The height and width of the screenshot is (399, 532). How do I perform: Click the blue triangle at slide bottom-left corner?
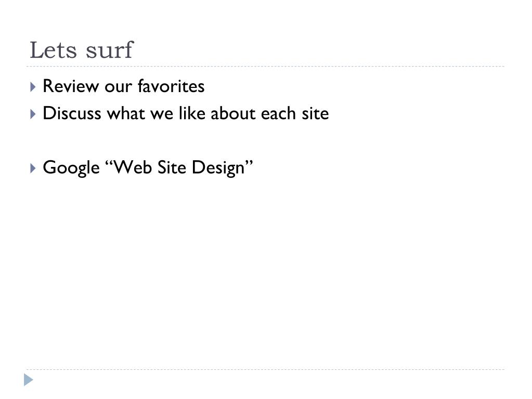[29, 380]
